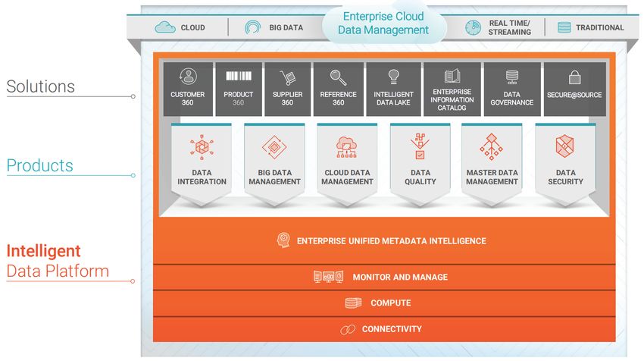Open the CUSTOMER 360 solution label
The image size is (644, 361).
(x=188, y=99)
